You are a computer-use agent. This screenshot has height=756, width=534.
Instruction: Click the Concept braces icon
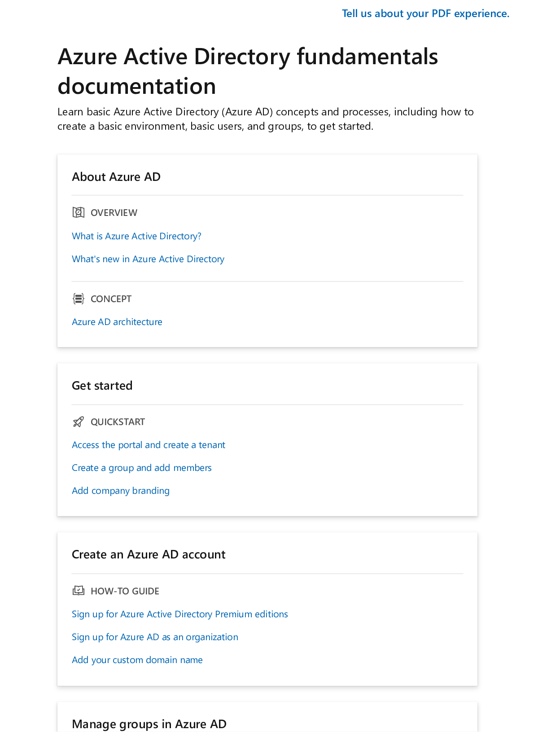[79, 299]
